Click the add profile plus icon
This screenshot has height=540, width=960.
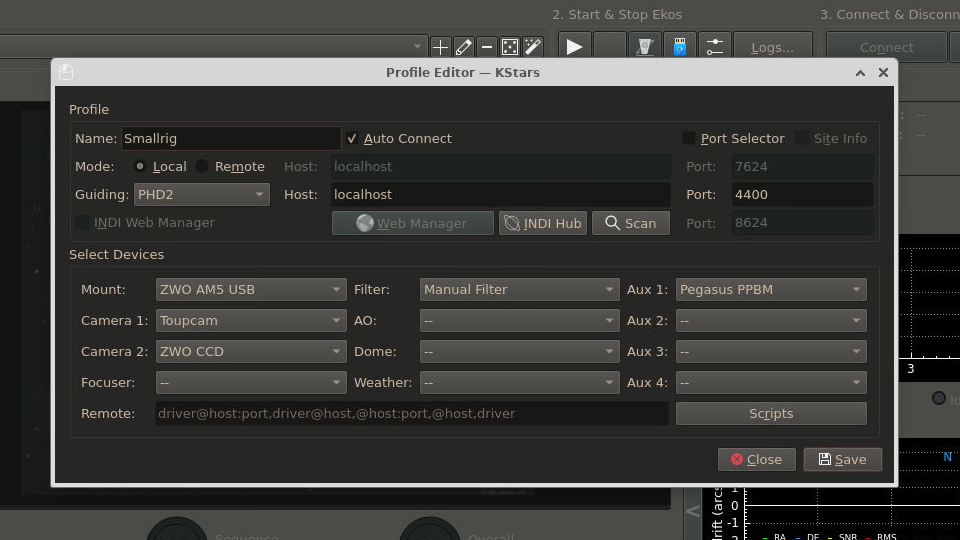440,47
